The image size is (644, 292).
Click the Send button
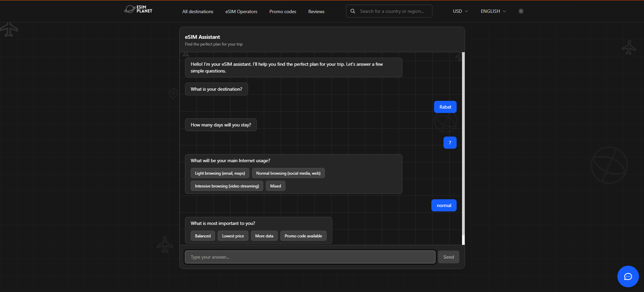(x=449, y=257)
